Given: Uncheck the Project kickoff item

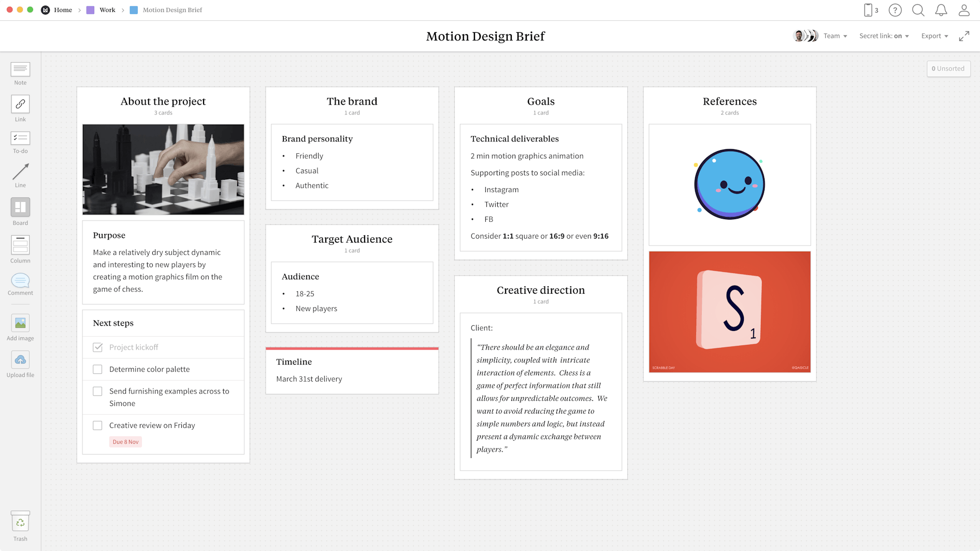Looking at the screenshot, I should click(x=97, y=347).
